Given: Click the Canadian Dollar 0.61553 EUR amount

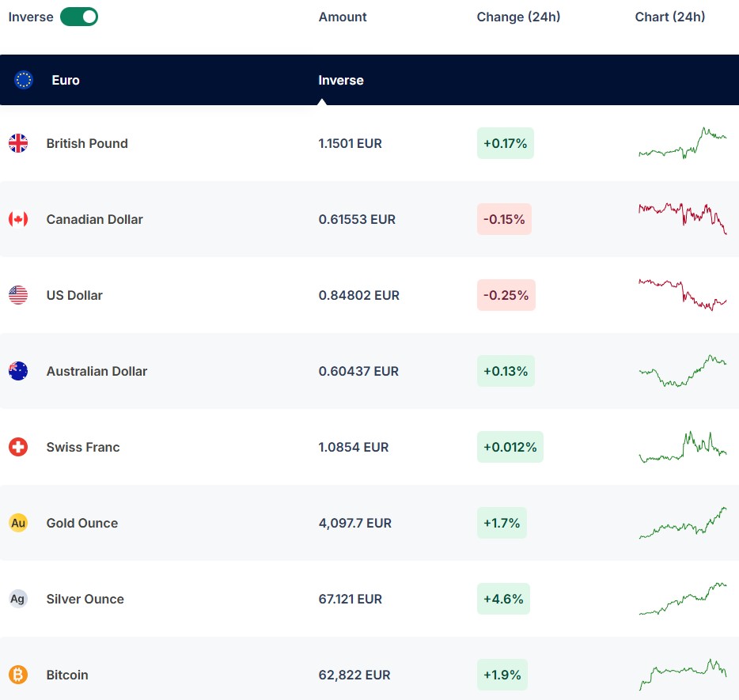Looking at the screenshot, I should click(357, 219).
